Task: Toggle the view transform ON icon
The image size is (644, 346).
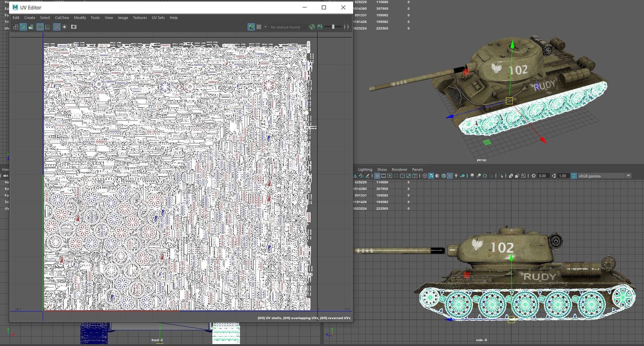Action: point(574,176)
